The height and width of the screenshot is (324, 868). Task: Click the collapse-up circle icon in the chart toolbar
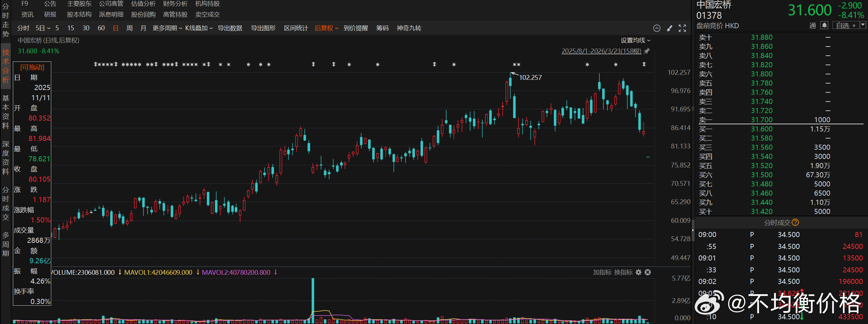point(657,28)
